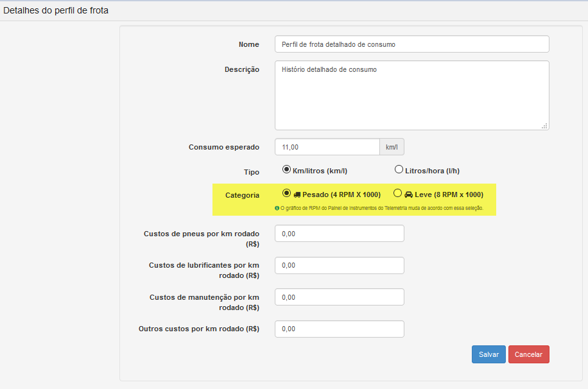Screen dimensions: 588x389
Task: Click the Custos de lubrificantes input field
Action: (340, 266)
